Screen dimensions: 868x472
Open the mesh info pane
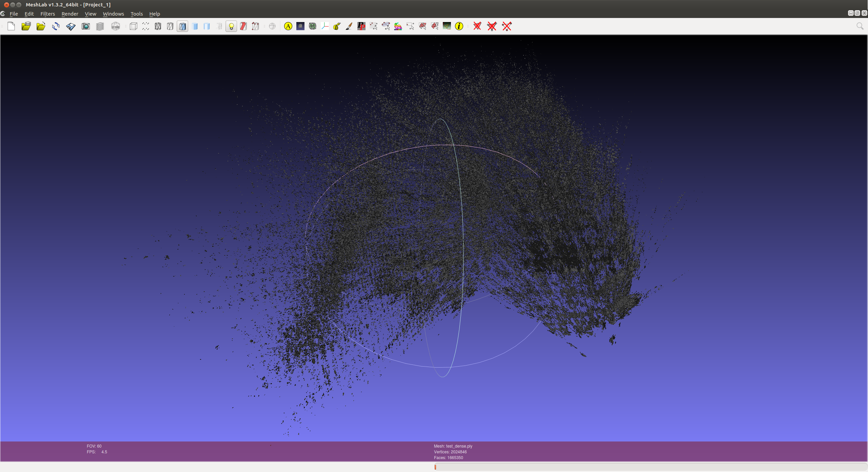459,26
